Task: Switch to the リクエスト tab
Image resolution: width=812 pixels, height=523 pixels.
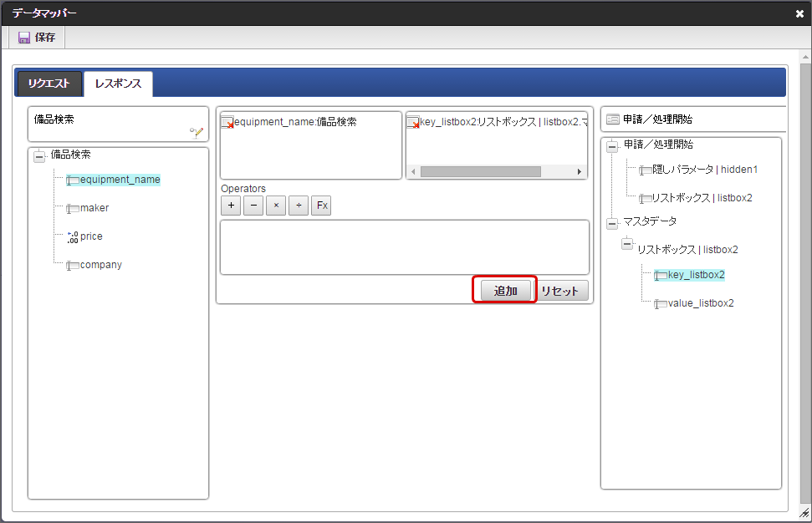Action: 49,84
